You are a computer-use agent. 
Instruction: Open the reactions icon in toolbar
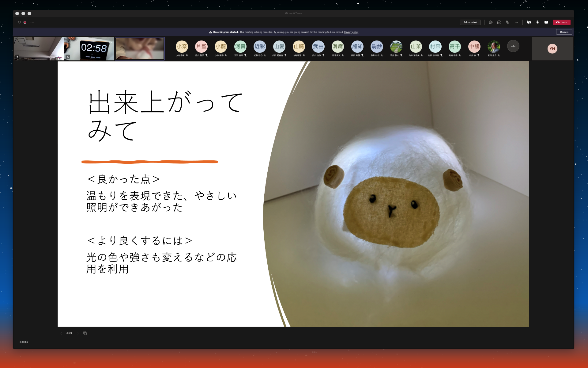coord(507,22)
